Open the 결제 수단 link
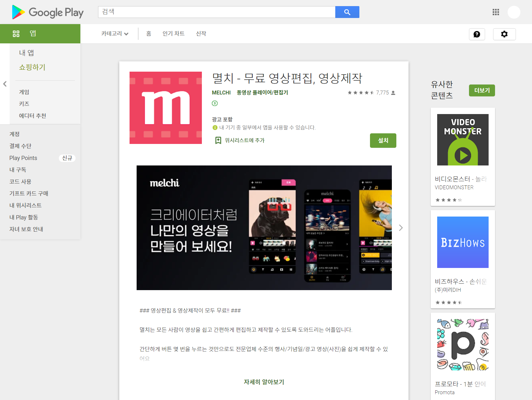Screen dimensions: 532x400 point(20,146)
